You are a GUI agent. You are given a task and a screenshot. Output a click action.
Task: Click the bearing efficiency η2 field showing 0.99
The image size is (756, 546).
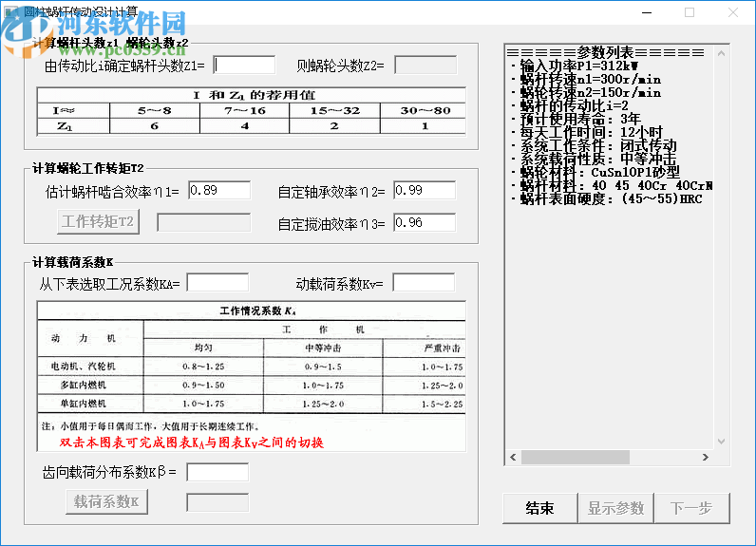425,190
